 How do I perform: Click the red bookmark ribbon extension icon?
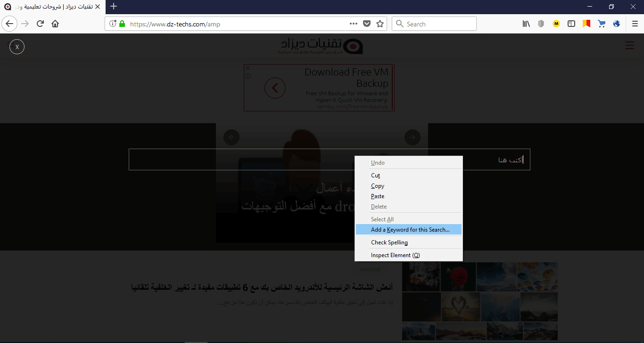click(x=586, y=23)
